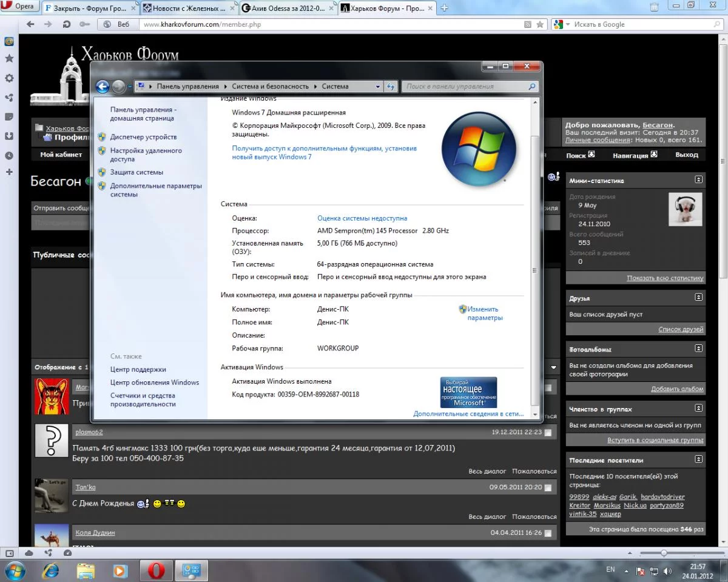Screen dimensions: 728x582
Task: Collapse the Друзья panel
Action: point(698,298)
